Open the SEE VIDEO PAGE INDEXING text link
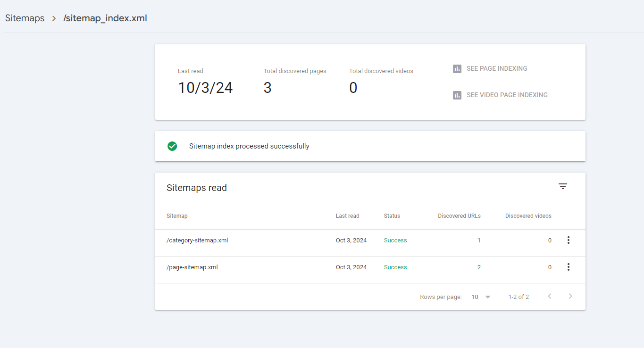The height and width of the screenshot is (348, 644). coord(507,95)
